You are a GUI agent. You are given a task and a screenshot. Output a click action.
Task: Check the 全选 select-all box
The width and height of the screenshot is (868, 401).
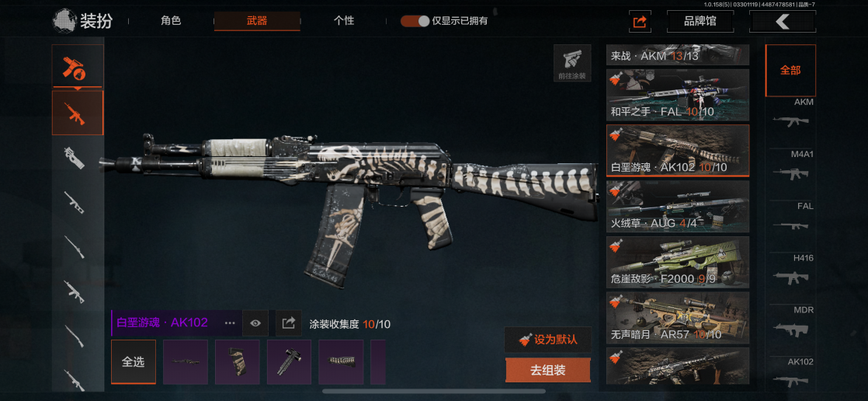(134, 361)
